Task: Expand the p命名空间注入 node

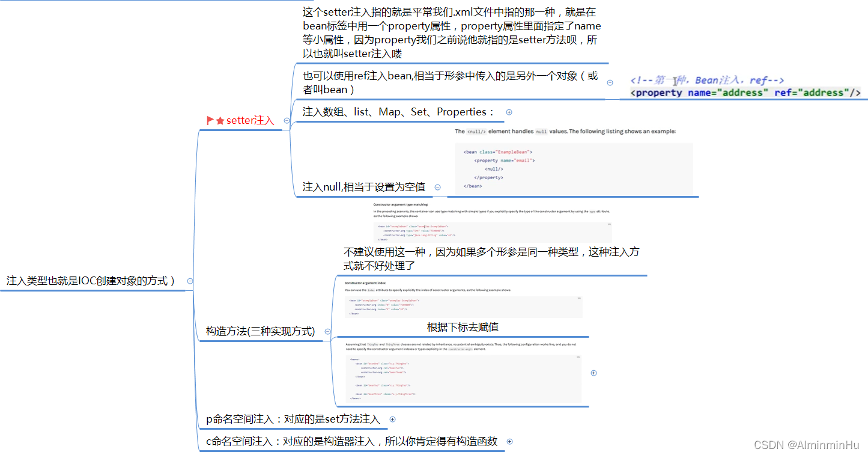Action: coord(392,420)
